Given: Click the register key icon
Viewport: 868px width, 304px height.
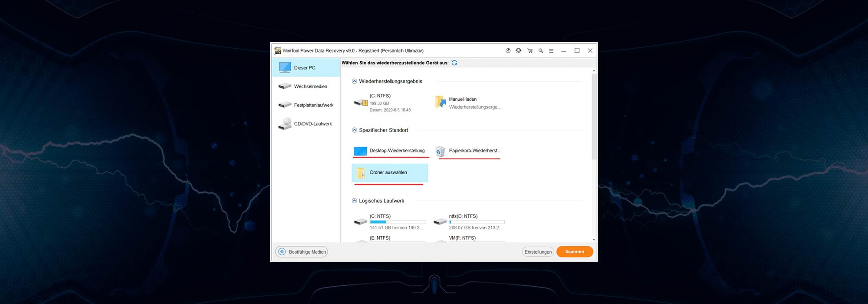Looking at the screenshot, I should tap(541, 51).
